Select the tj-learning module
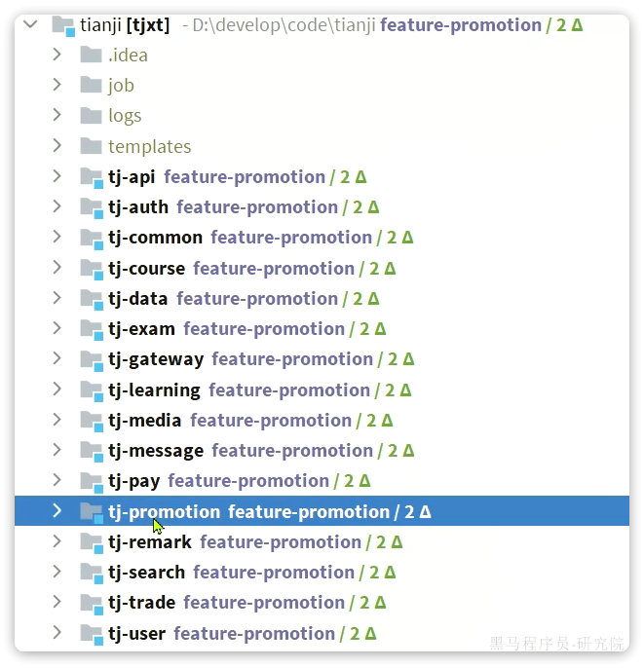644x668 pixels. pyautogui.click(x=322, y=390)
